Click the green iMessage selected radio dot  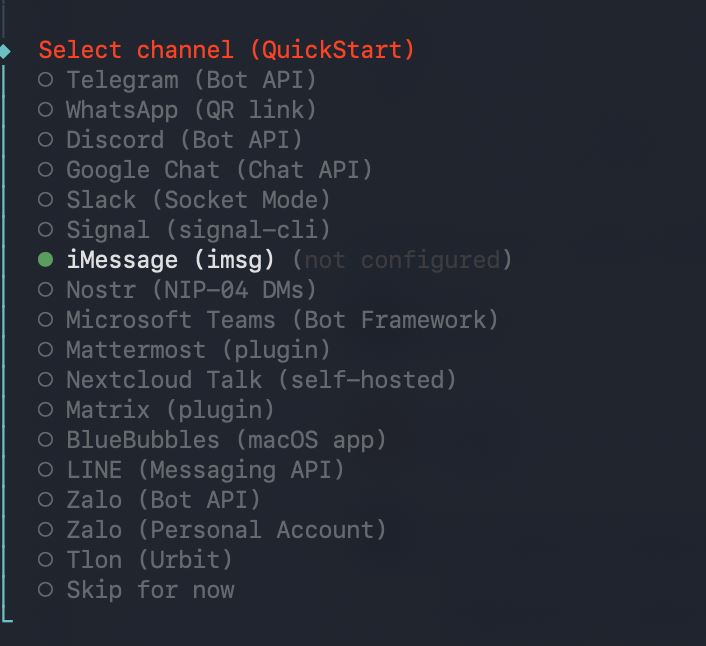(46, 260)
